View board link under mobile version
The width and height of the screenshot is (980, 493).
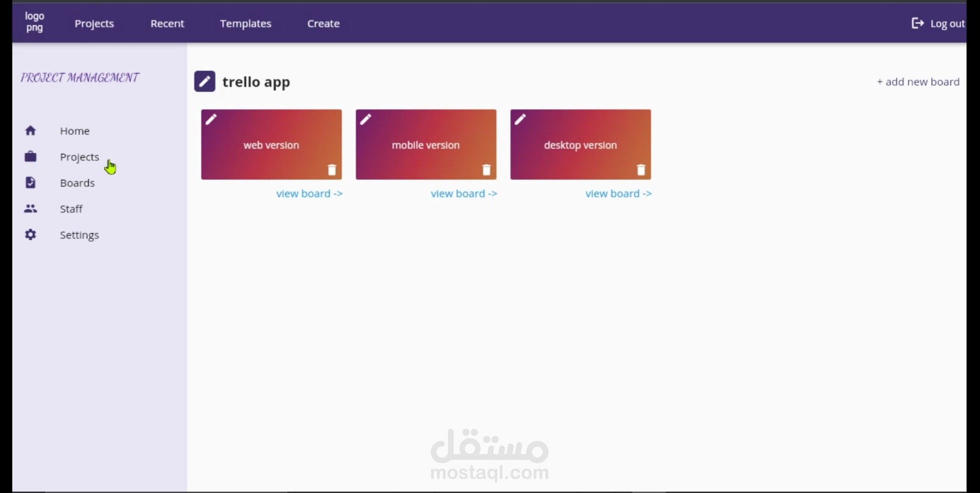pyautogui.click(x=464, y=193)
